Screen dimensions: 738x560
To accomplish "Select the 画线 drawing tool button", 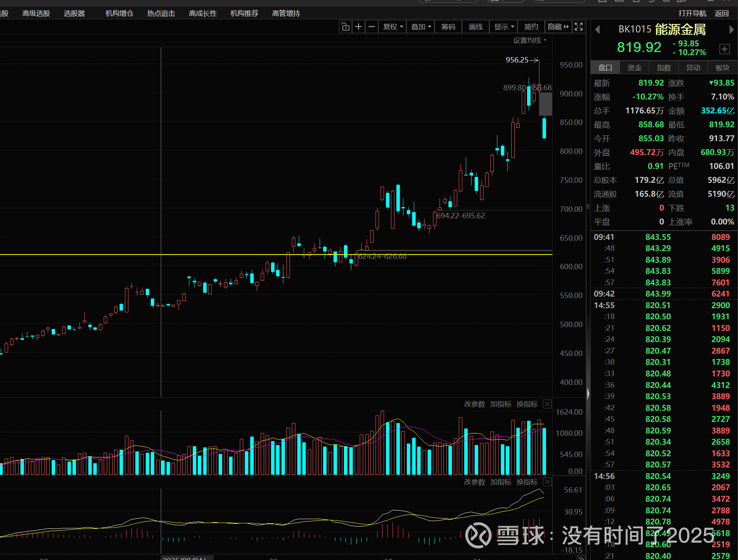I will point(476,27).
